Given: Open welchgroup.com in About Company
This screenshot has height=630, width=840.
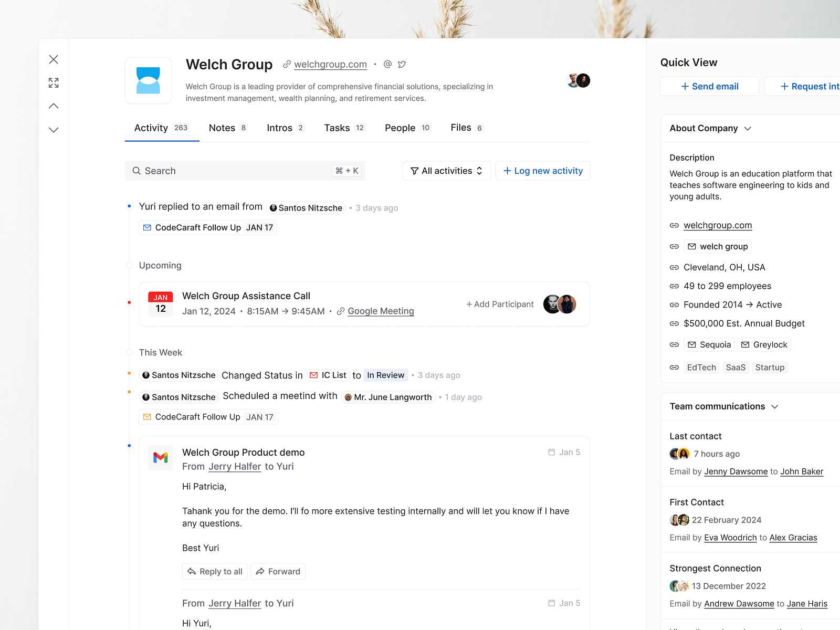Looking at the screenshot, I should click(x=718, y=225).
